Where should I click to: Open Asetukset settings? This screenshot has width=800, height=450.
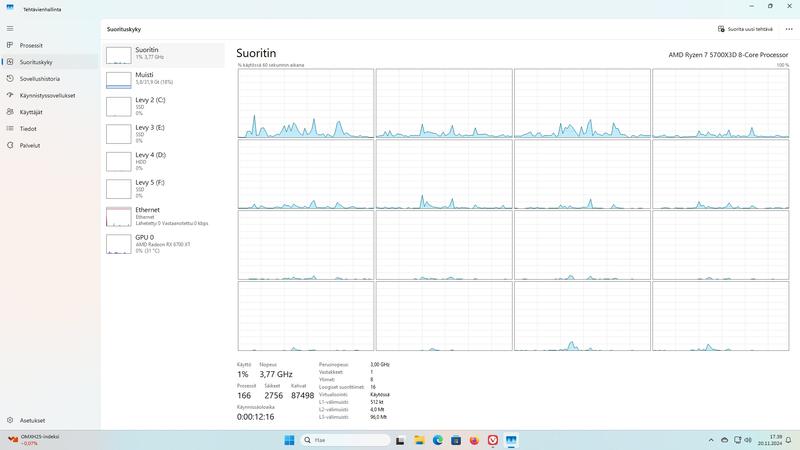32,420
